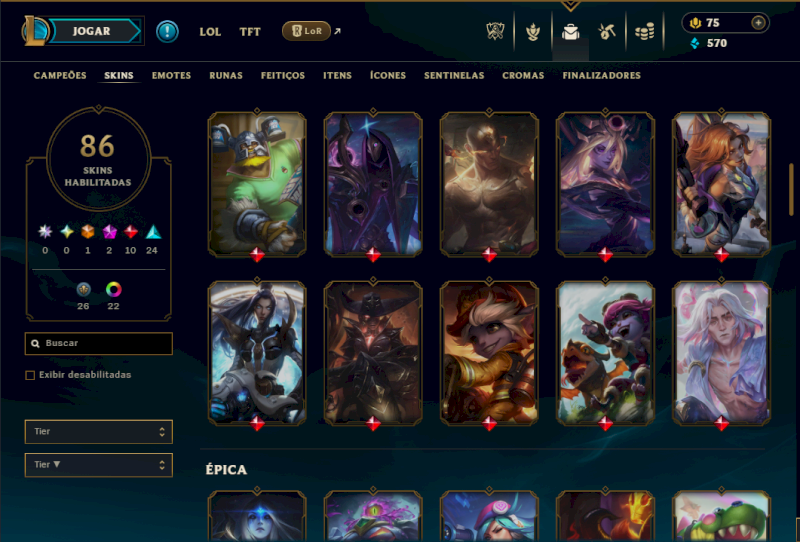Click the Buscar search field
The width and height of the screenshot is (800, 542).
(98, 343)
